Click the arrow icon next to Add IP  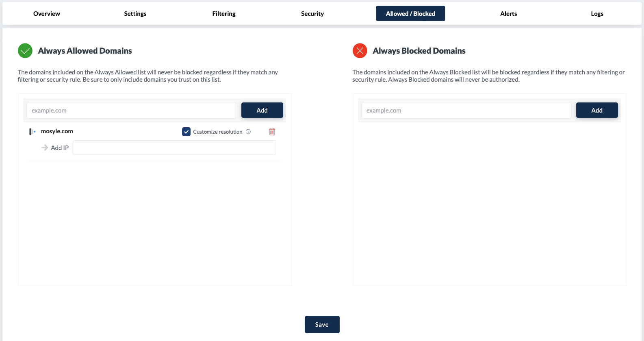point(45,148)
